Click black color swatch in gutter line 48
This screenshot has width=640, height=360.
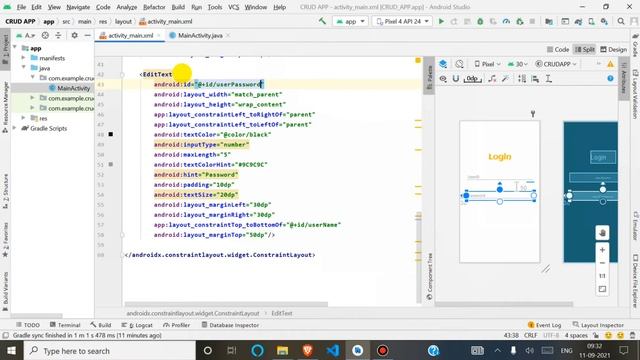pyautogui.click(x=111, y=134)
